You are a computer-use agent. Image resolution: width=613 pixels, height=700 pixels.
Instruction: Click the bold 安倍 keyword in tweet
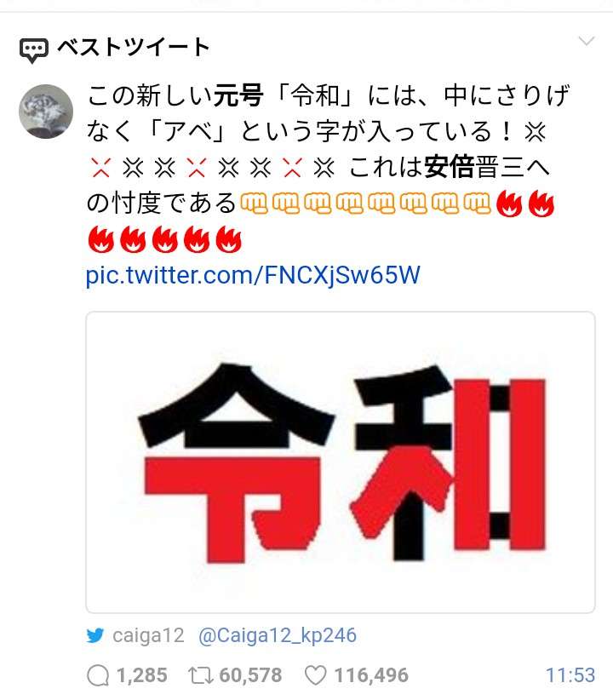pos(449,167)
